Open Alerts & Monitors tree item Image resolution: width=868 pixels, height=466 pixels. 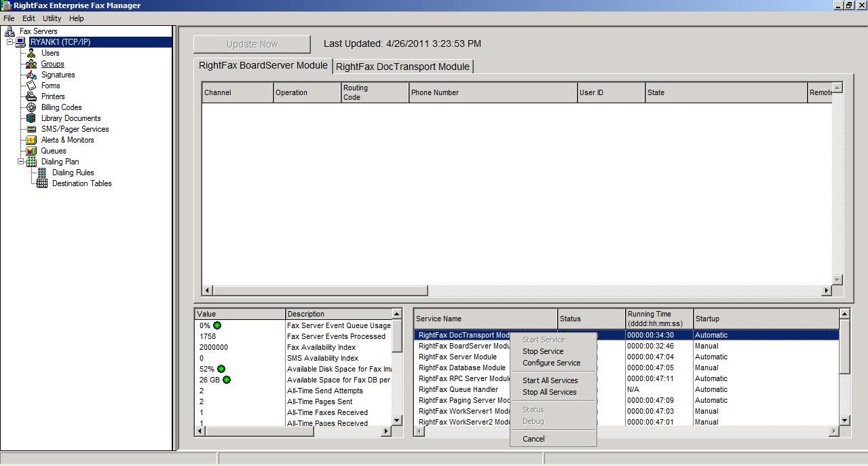click(68, 140)
